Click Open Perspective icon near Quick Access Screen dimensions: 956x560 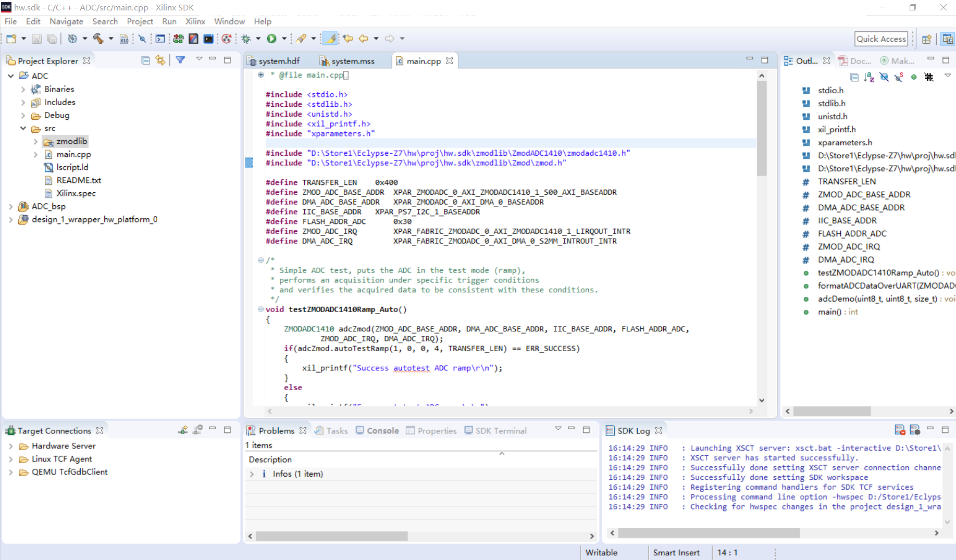click(x=926, y=39)
